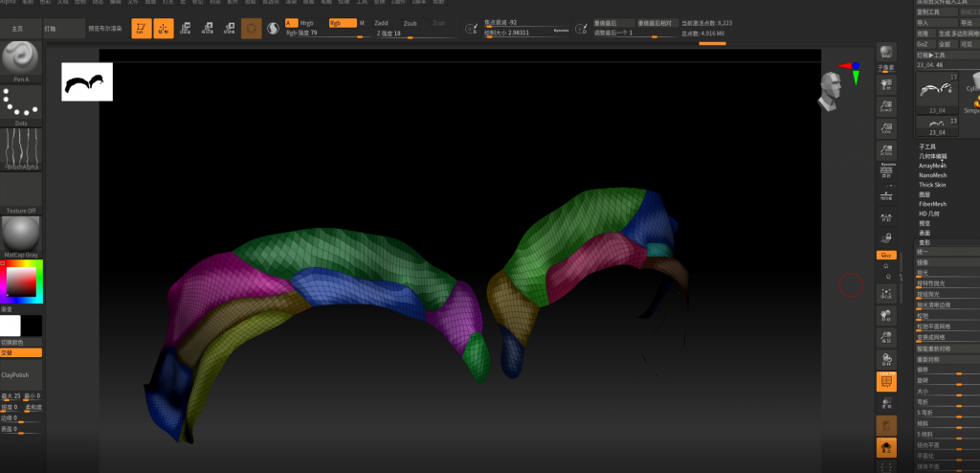Expand the FiberMesh subpalette
The height and width of the screenshot is (473, 980).
click(932, 204)
